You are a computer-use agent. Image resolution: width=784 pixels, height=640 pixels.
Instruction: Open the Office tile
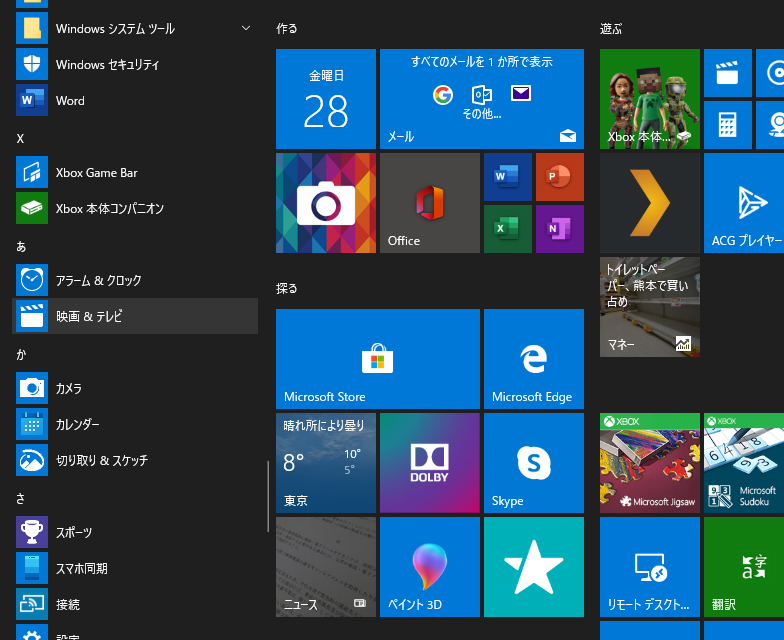[430, 203]
